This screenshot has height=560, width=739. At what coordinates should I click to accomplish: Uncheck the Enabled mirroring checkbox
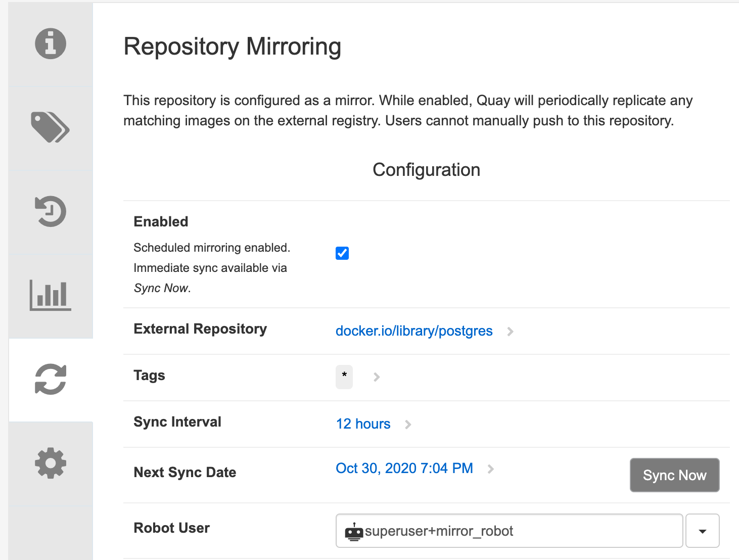pyautogui.click(x=342, y=253)
